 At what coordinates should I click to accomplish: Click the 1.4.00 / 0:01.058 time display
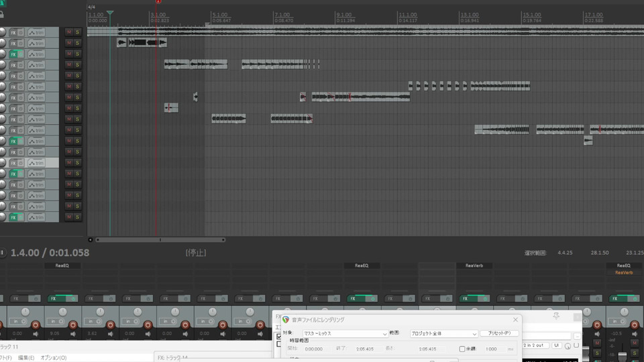50,253
